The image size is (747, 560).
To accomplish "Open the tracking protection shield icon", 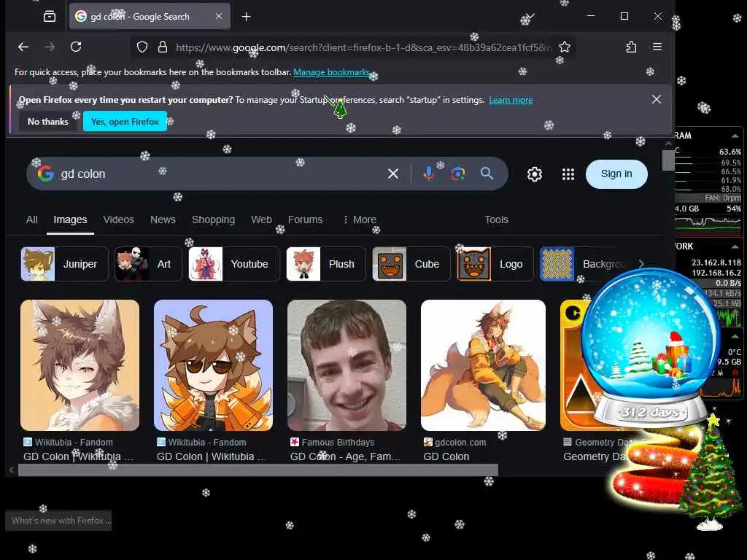I will pyautogui.click(x=142, y=47).
